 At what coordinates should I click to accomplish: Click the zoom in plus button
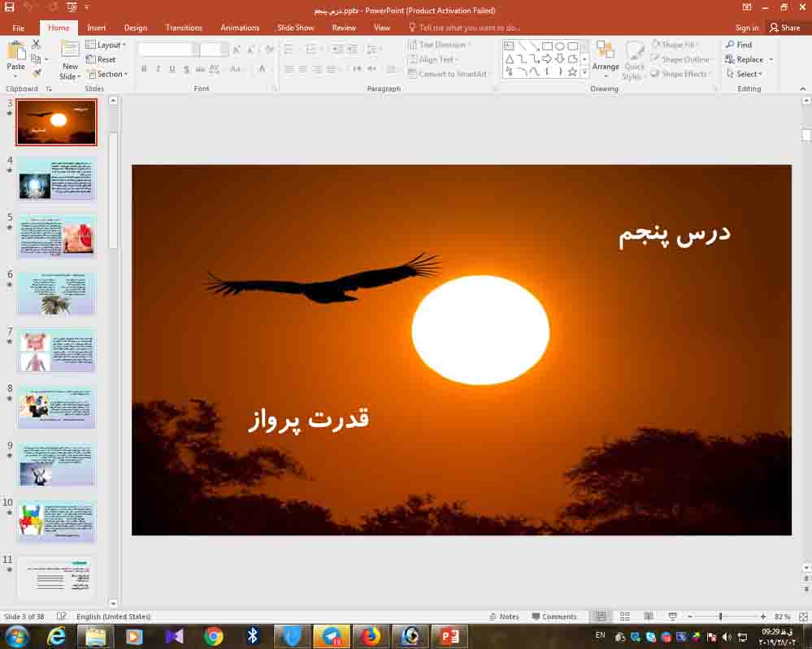click(762, 617)
